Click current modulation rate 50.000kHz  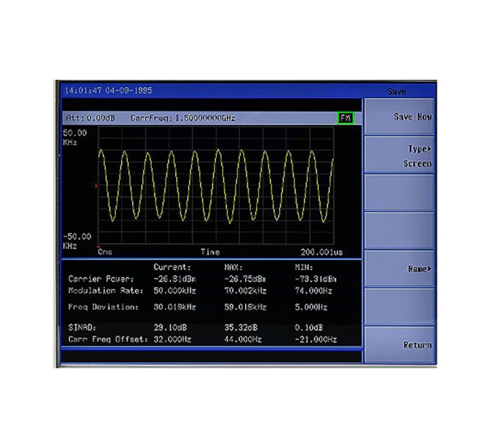click(175, 291)
